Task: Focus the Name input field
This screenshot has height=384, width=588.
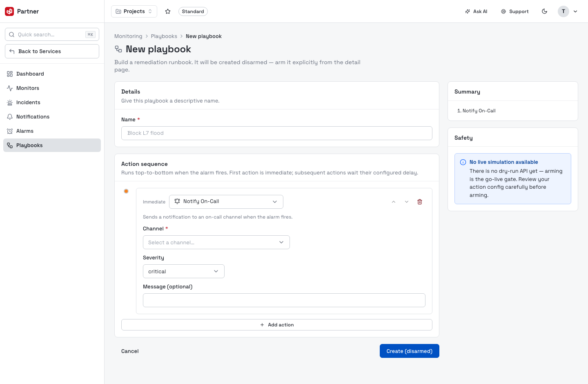Action: tap(277, 133)
